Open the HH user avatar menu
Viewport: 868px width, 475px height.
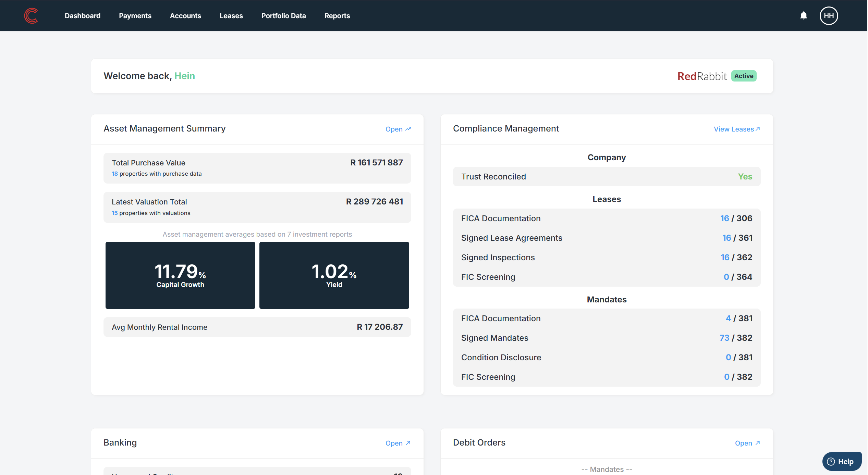(x=829, y=16)
